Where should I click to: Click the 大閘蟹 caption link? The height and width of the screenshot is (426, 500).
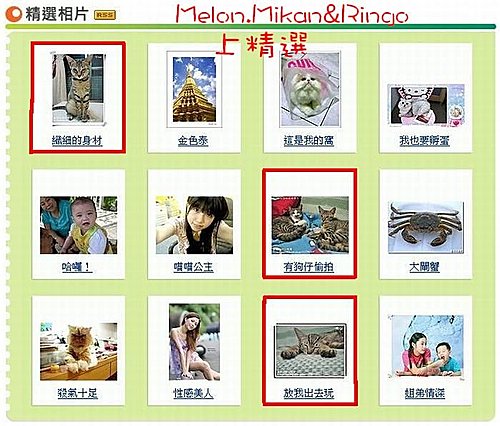pyautogui.click(x=424, y=267)
